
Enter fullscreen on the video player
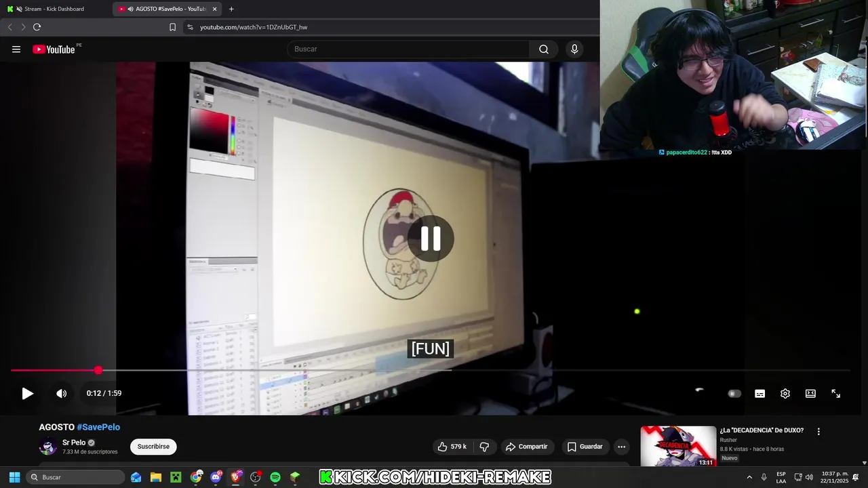(836, 393)
